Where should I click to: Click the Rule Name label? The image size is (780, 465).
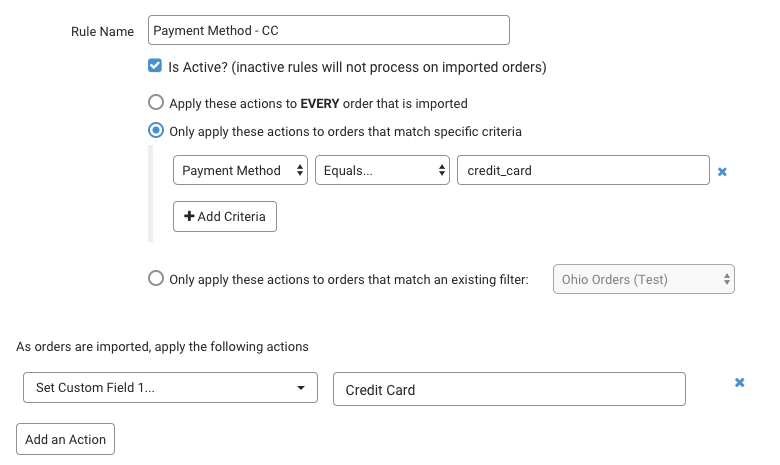coord(103,31)
